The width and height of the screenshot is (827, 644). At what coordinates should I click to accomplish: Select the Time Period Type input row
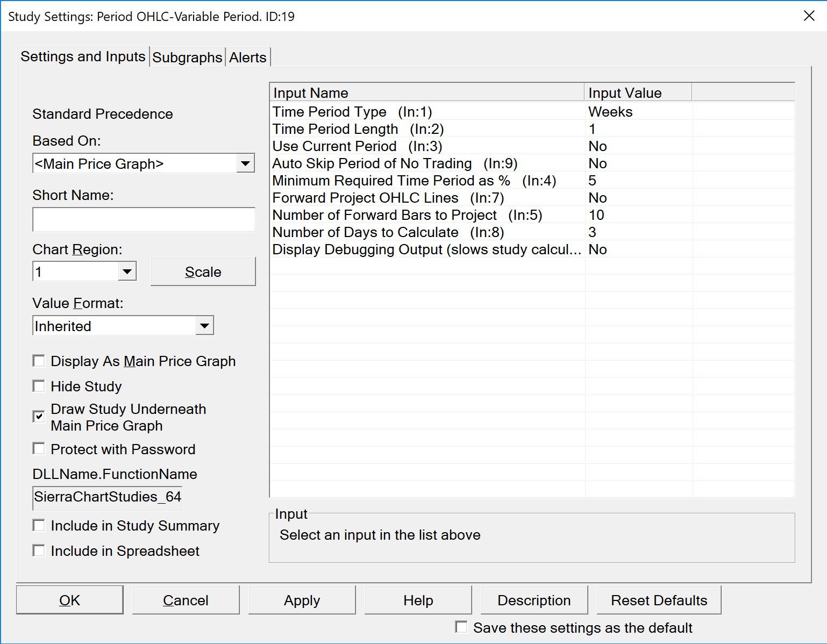point(532,112)
